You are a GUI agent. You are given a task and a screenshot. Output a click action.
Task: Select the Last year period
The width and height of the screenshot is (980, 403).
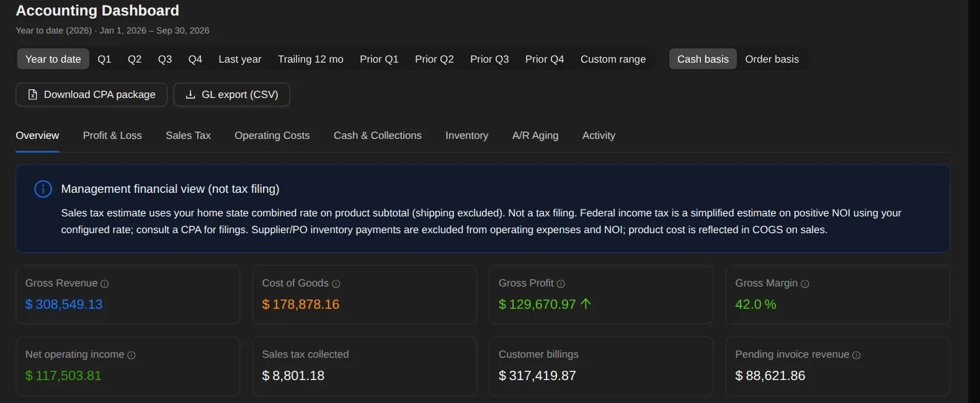click(x=240, y=59)
